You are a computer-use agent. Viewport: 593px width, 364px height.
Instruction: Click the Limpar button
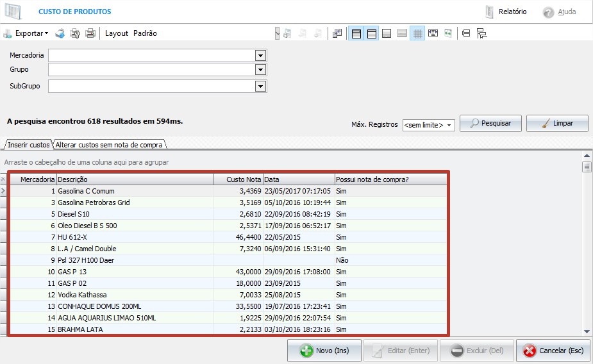(557, 123)
